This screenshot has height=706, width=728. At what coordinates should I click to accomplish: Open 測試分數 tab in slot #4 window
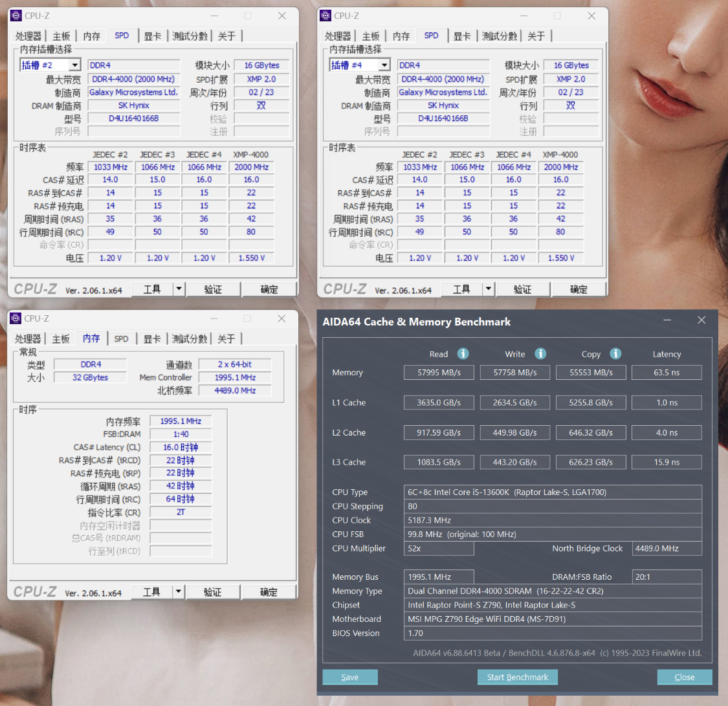pyautogui.click(x=500, y=36)
